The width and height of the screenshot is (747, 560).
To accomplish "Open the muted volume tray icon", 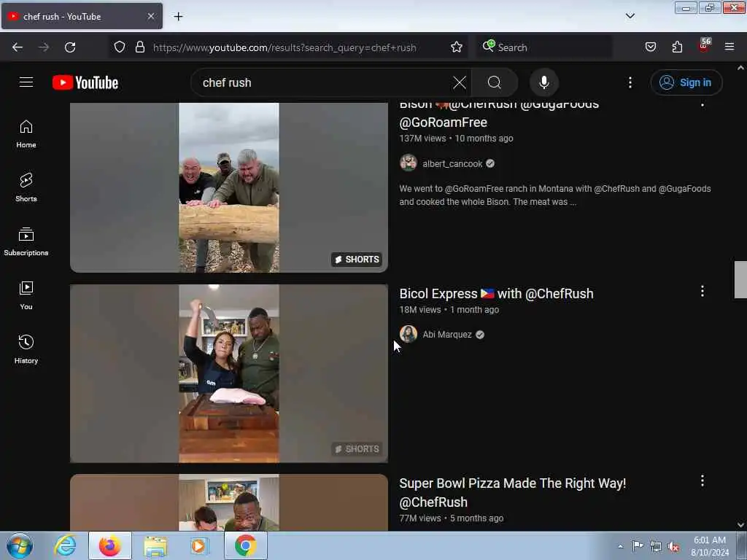I will point(673,547).
